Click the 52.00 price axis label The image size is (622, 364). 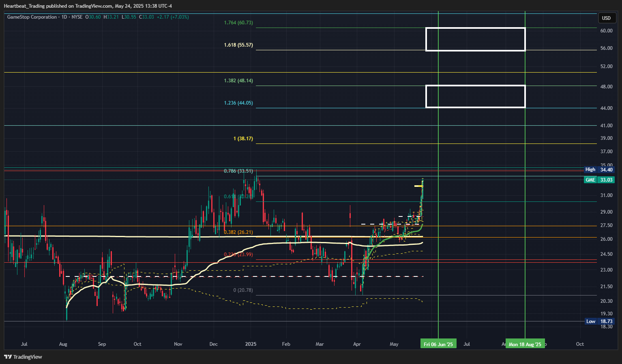(x=607, y=66)
